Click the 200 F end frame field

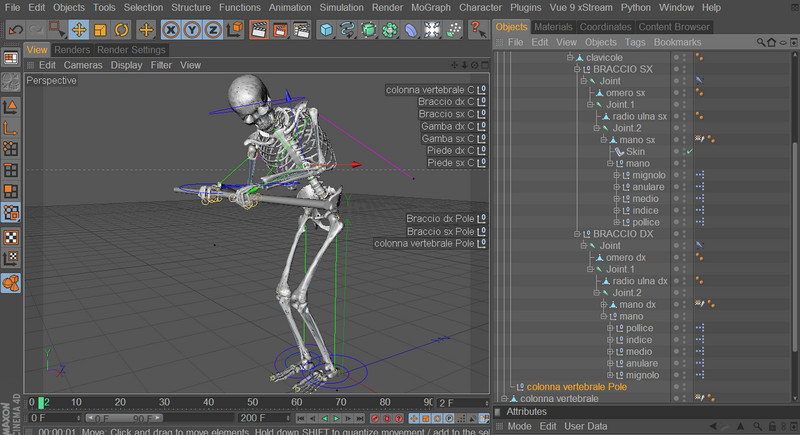[x=253, y=418]
